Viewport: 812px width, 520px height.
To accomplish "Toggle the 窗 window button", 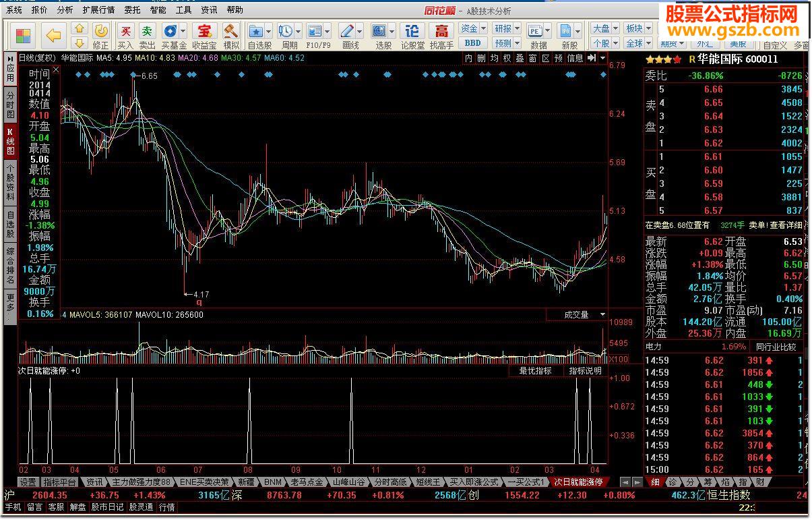I will 532,59.
